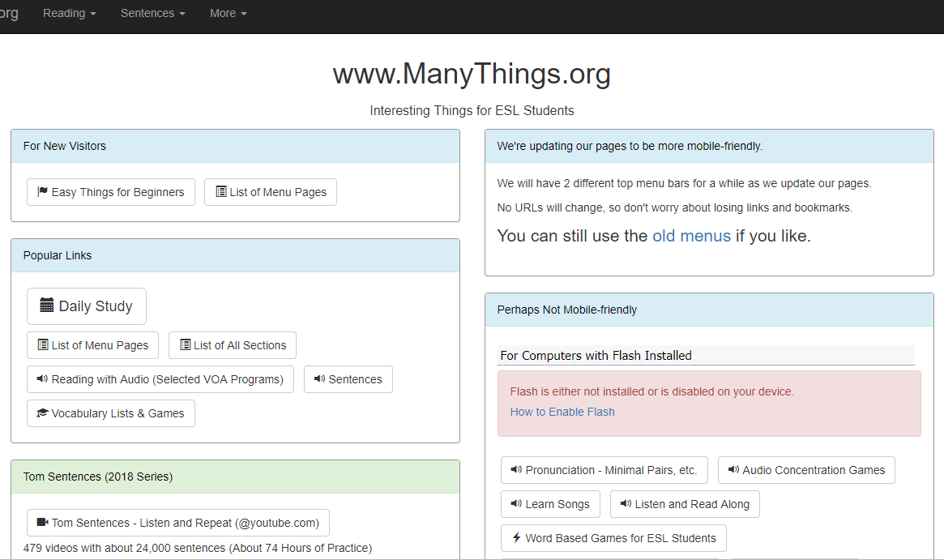Image resolution: width=944 pixels, height=560 pixels.
Task: Click the "For New Visitors" panel heading
Action: click(64, 146)
